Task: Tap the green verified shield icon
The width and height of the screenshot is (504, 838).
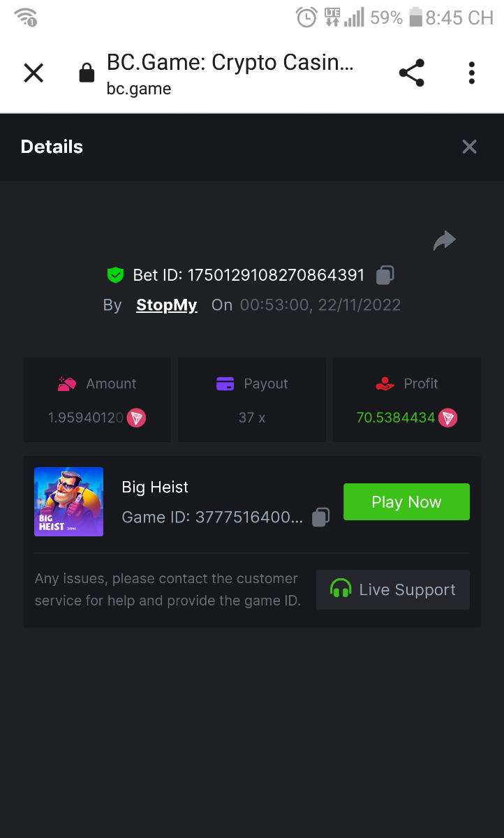Action: [x=115, y=275]
